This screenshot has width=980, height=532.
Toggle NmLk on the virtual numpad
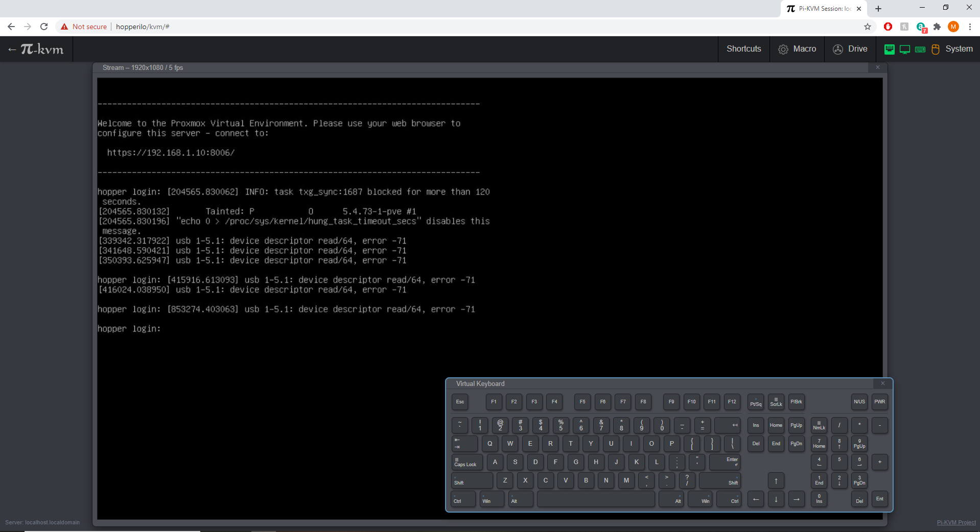[x=819, y=425]
